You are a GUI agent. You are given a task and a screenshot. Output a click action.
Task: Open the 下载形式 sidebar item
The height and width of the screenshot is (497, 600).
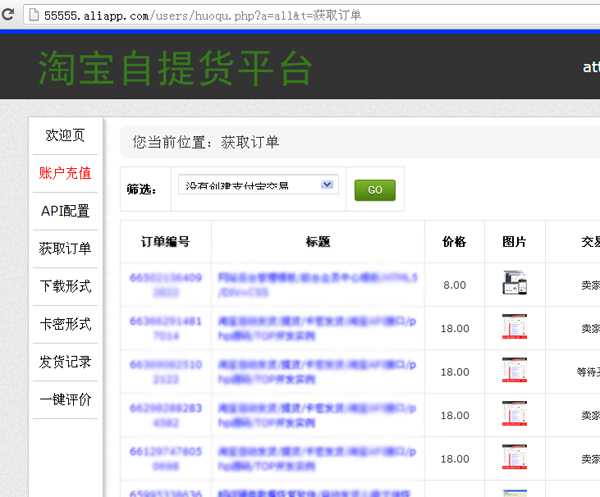click(x=65, y=287)
